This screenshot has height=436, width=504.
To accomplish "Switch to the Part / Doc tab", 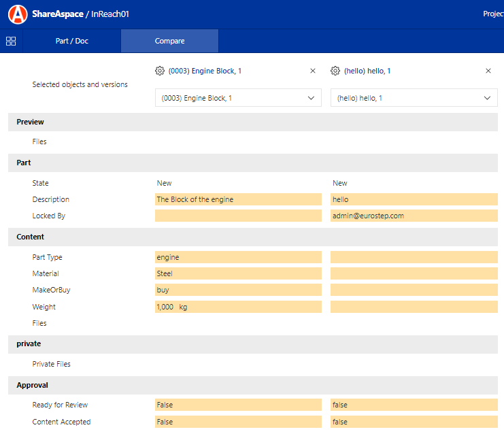I will click(x=72, y=41).
